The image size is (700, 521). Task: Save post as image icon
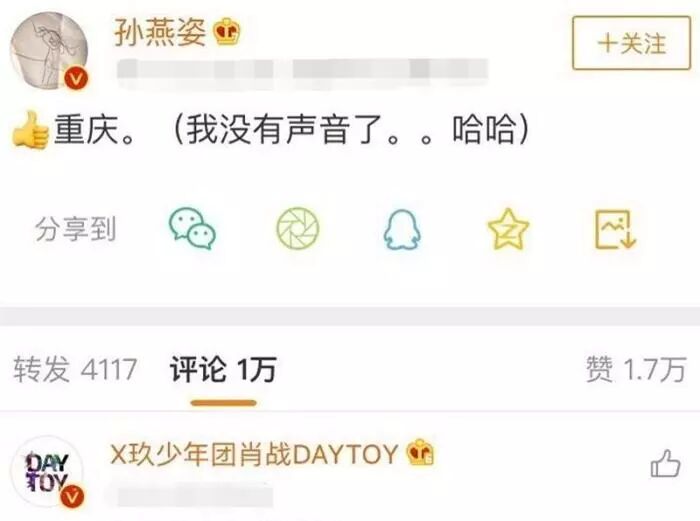point(616,229)
